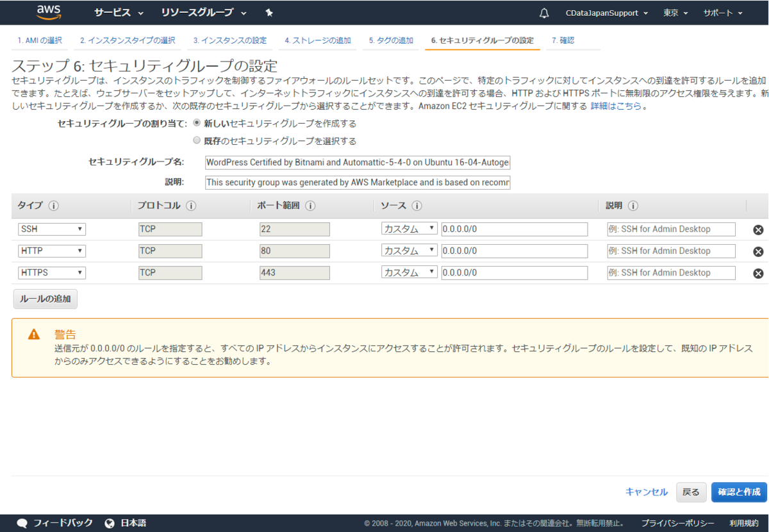Choose 既存のセキュリティグループを選択する option
769x532 pixels.
pos(197,140)
